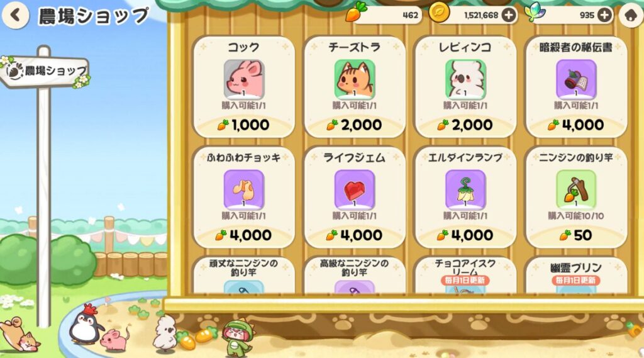Buy ニンジンの釣り竿 for 50 carrots
Image resolution: width=644 pixels, height=358 pixels.
(576, 235)
